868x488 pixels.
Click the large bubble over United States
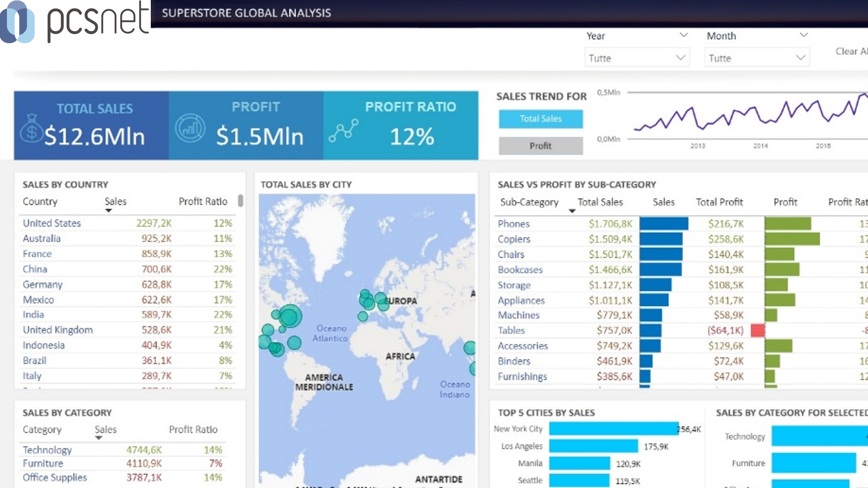pyautogui.click(x=290, y=316)
